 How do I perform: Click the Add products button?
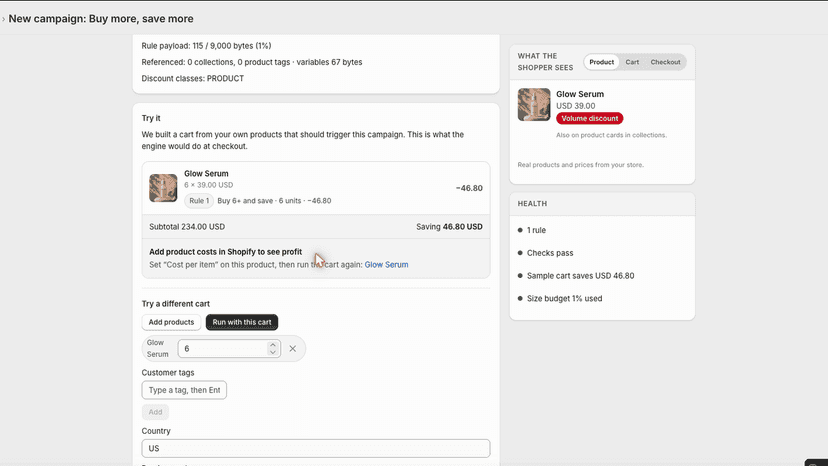pyautogui.click(x=171, y=322)
